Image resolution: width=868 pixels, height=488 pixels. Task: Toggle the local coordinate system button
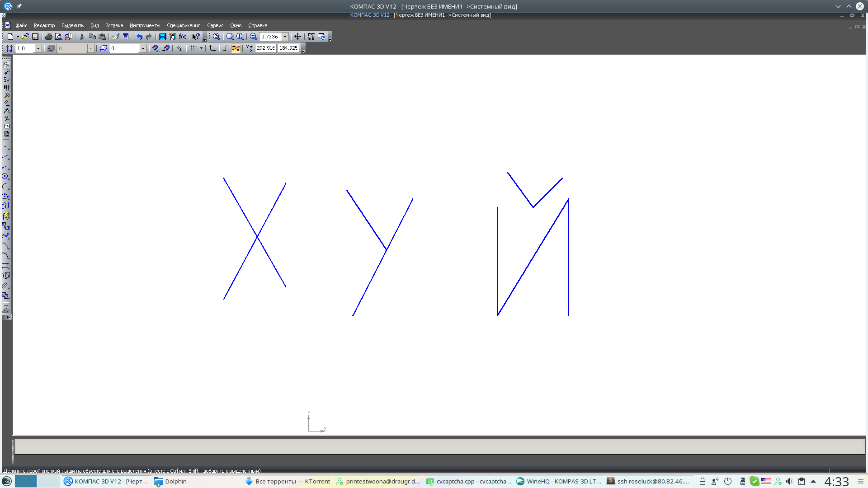pyautogui.click(x=212, y=48)
